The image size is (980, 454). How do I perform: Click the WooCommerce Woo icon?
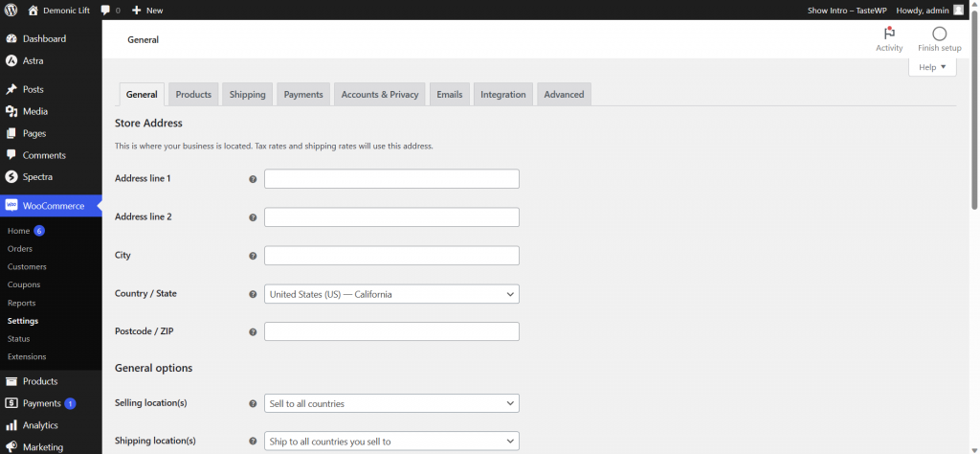click(x=11, y=206)
